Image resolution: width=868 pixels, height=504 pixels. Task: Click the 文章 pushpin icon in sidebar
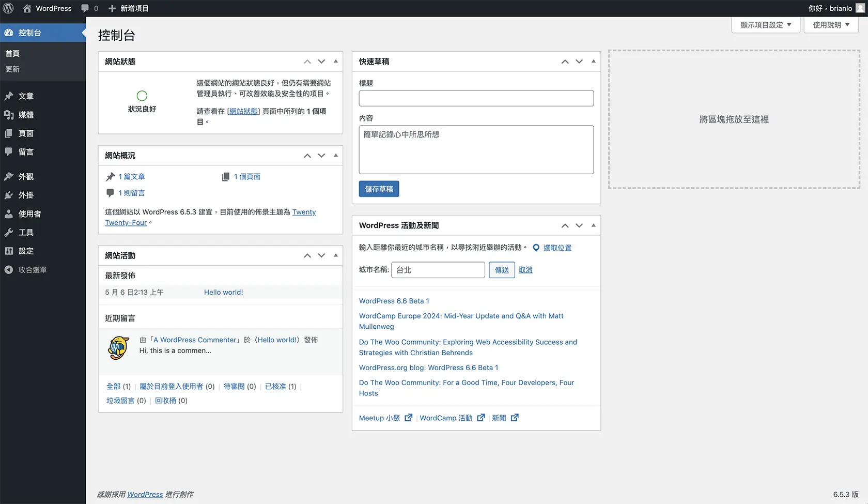pos(9,96)
